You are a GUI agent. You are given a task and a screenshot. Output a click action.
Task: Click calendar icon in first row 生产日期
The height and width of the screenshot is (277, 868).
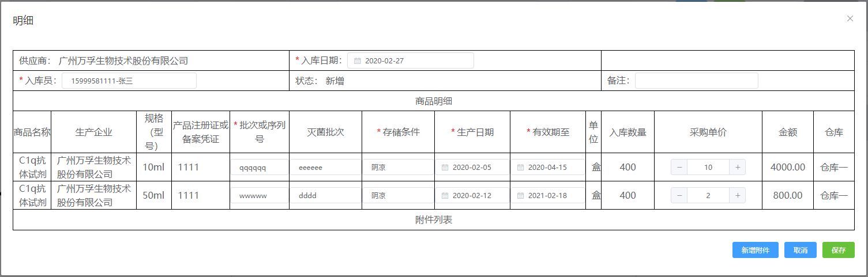445,168
